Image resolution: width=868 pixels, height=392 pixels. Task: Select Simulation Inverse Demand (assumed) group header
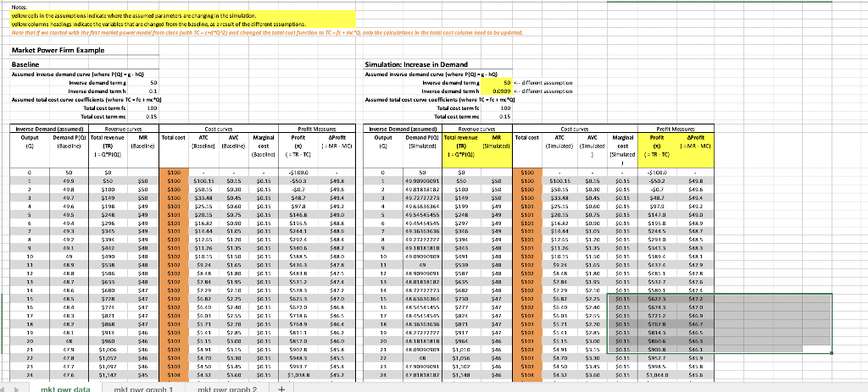point(402,129)
